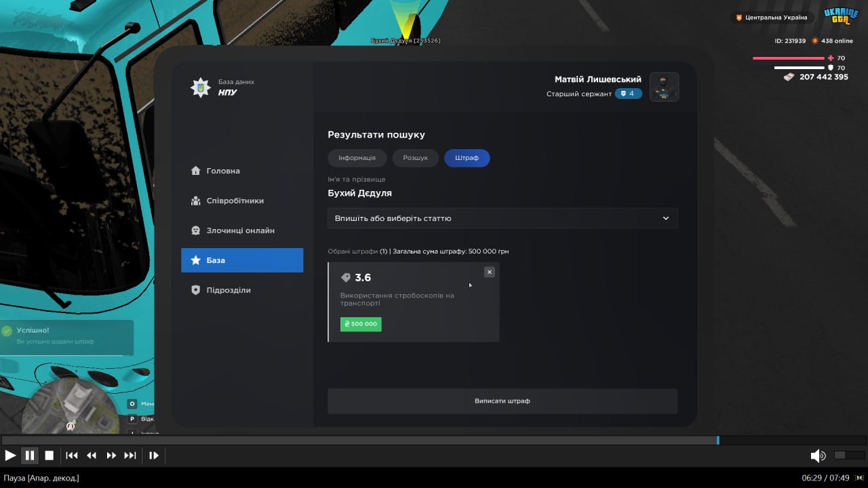Rewind the video

tap(92, 455)
